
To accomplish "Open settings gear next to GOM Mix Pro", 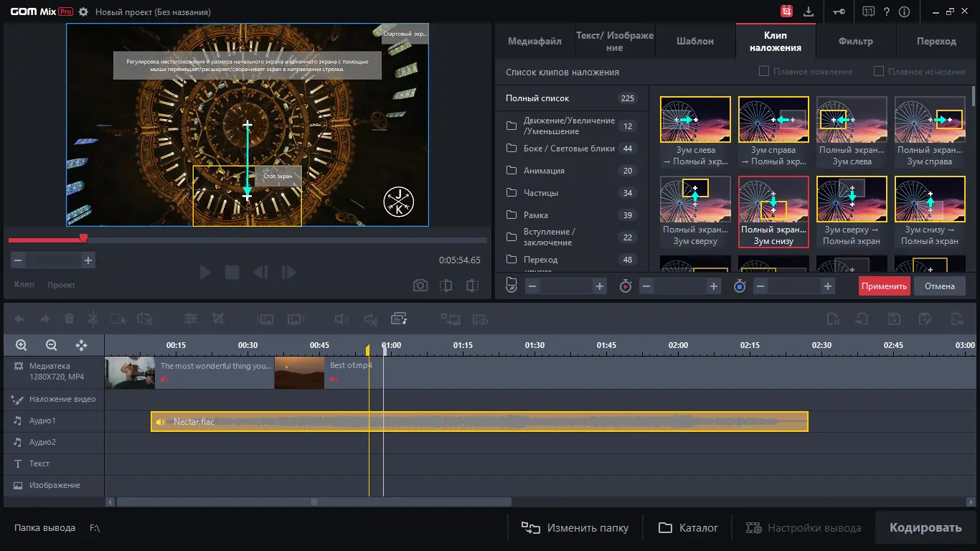I will tap(84, 12).
